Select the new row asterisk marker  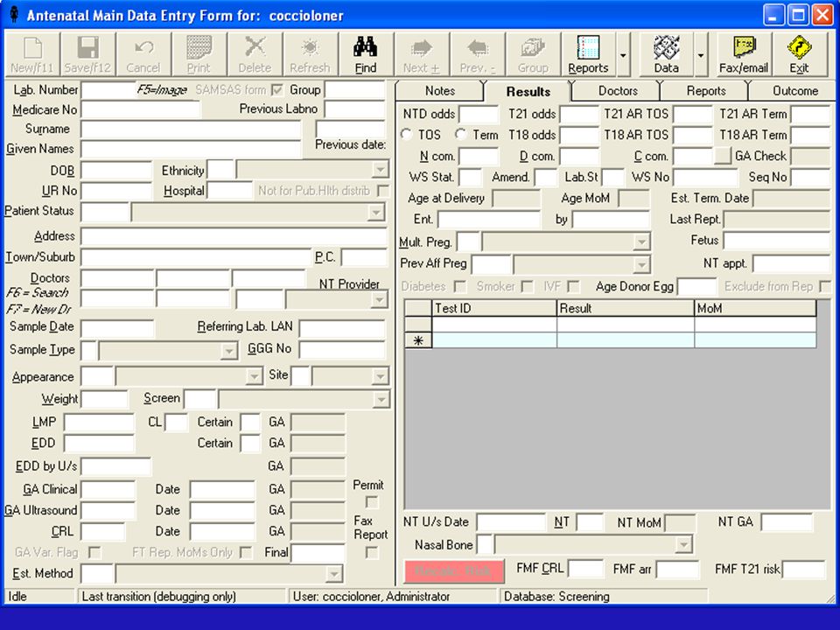[418, 340]
